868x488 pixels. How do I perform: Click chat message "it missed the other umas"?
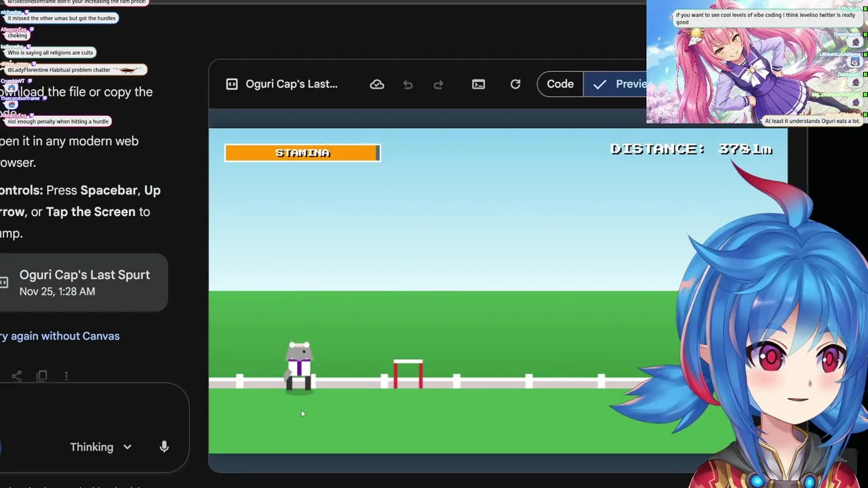point(61,18)
